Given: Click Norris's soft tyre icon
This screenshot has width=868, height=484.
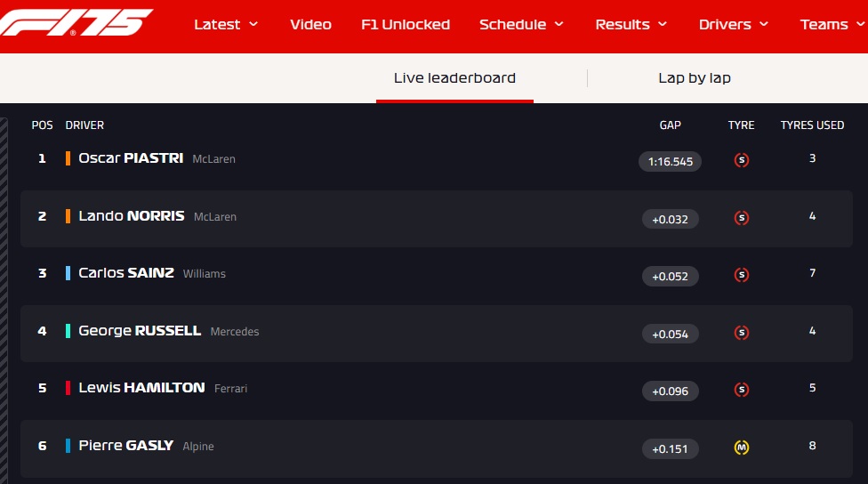Looking at the screenshot, I should (741, 218).
